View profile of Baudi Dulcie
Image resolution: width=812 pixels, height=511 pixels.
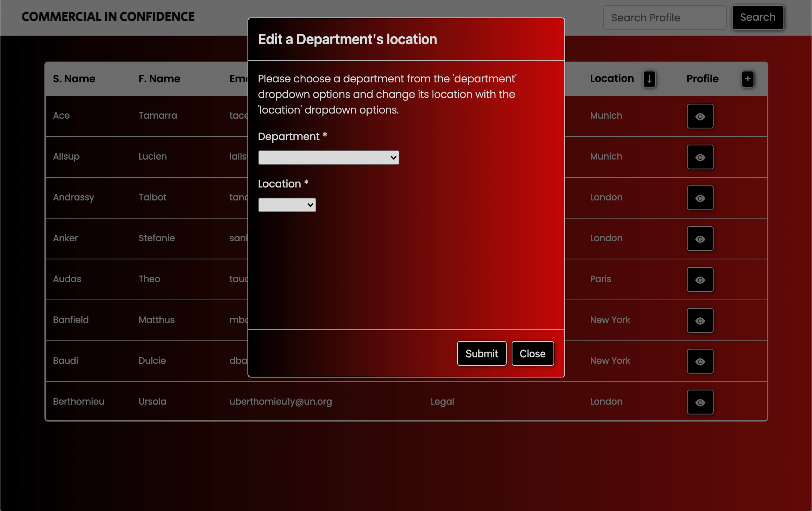[x=700, y=361]
